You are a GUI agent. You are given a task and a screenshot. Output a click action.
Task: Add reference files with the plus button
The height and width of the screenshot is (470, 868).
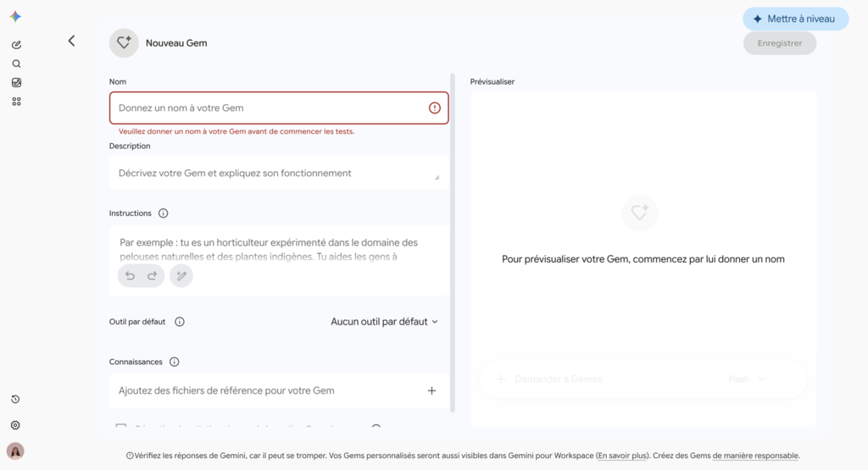tap(431, 391)
